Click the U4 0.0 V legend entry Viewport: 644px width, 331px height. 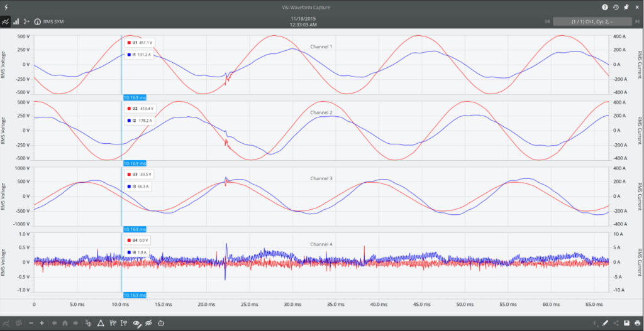pyautogui.click(x=138, y=241)
